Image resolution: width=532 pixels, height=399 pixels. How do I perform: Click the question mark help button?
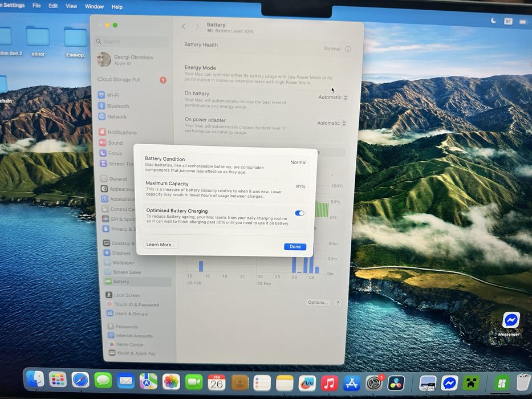(x=337, y=303)
